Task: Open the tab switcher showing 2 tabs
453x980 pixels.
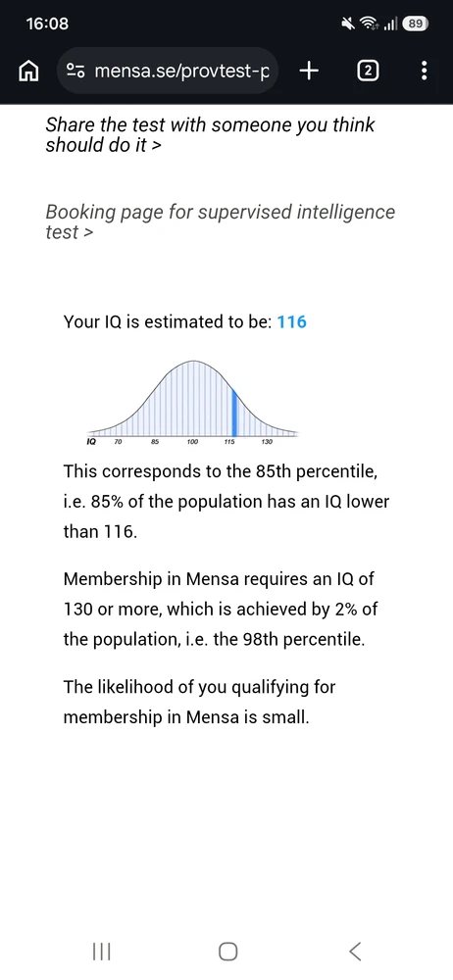Action: (368, 72)
